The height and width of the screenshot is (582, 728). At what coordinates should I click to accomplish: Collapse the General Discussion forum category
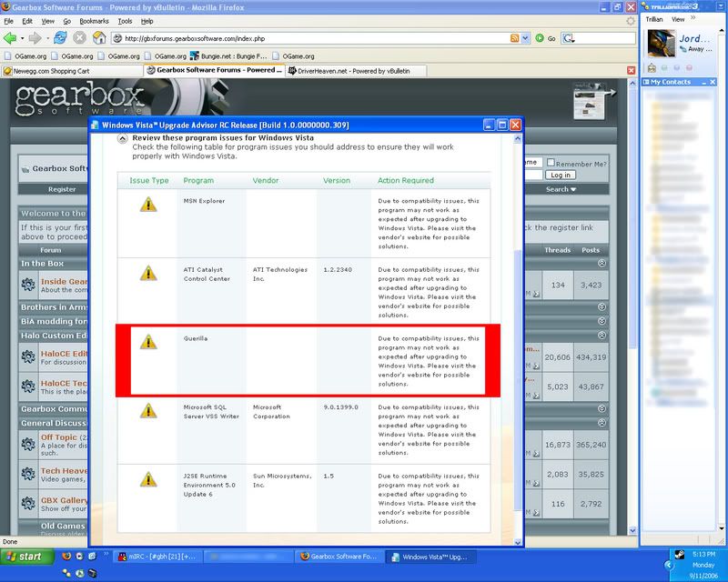tap(602, 423)
